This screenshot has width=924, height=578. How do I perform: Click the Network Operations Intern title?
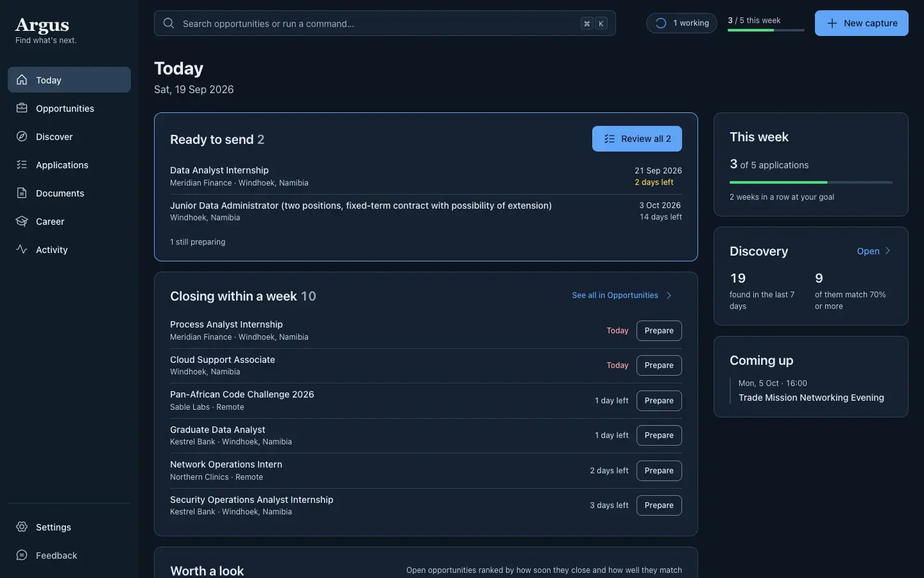(226, 464)
